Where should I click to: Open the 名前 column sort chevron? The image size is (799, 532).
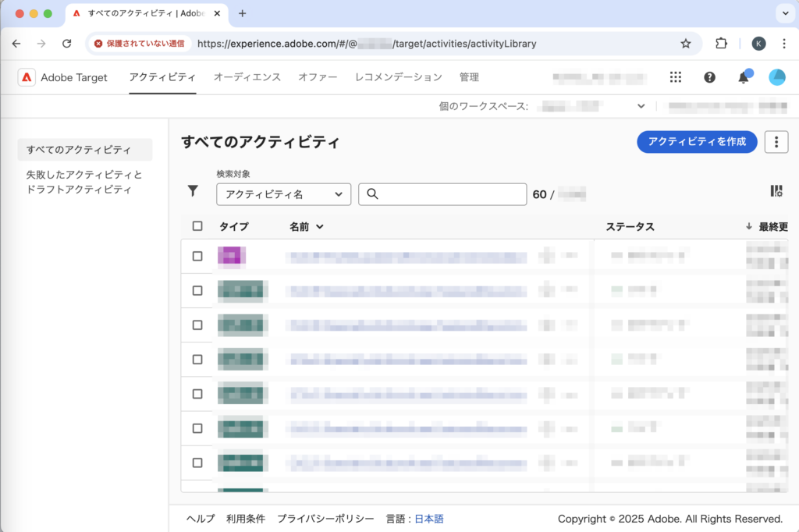pyautogui.click(x=319, y=227)
